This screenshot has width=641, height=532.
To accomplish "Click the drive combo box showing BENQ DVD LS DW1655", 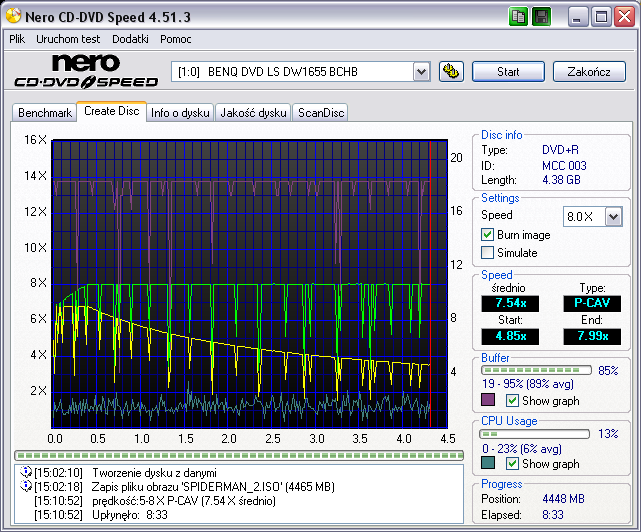I will coord(300,72).
